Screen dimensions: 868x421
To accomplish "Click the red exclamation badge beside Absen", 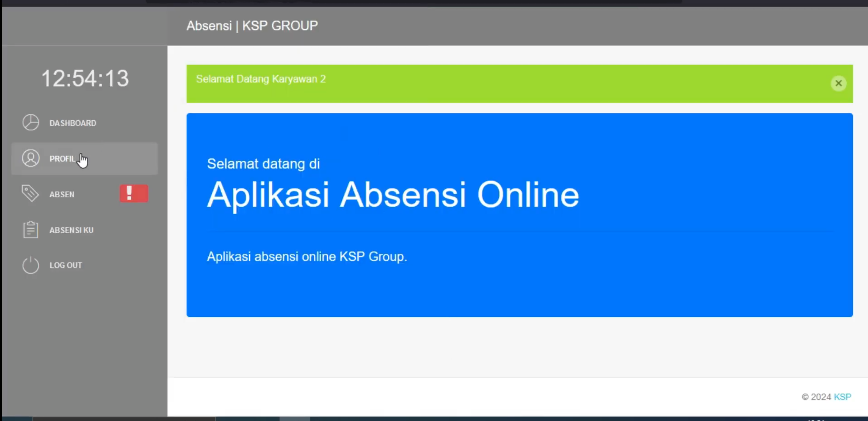I will pos(134,194).
